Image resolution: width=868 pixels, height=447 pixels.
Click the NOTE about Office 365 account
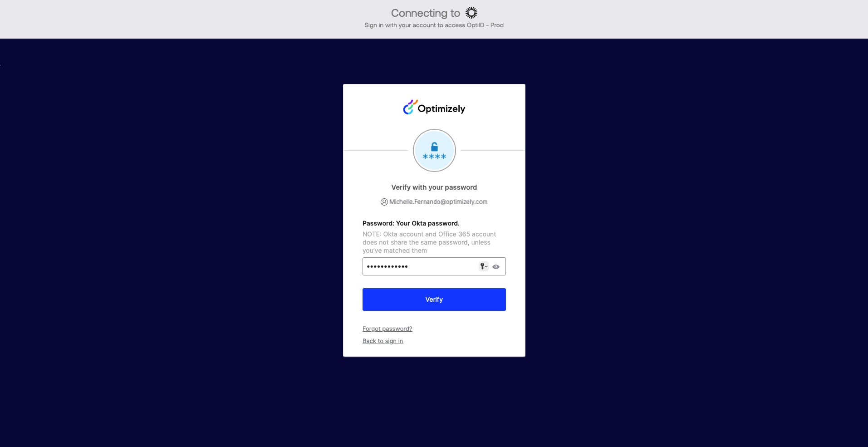[x=429, y=242]
